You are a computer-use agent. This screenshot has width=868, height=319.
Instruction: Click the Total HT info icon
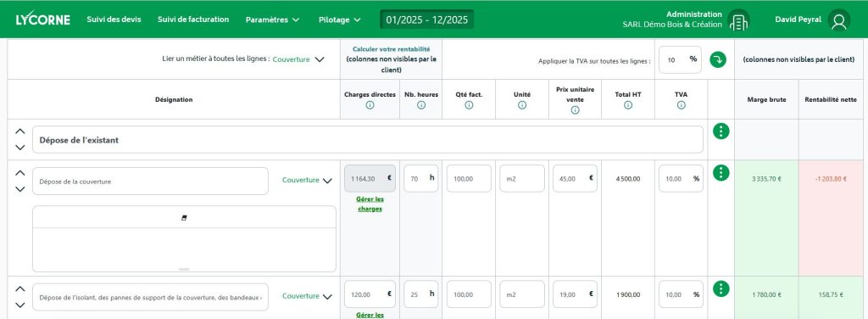coord(628,105)
